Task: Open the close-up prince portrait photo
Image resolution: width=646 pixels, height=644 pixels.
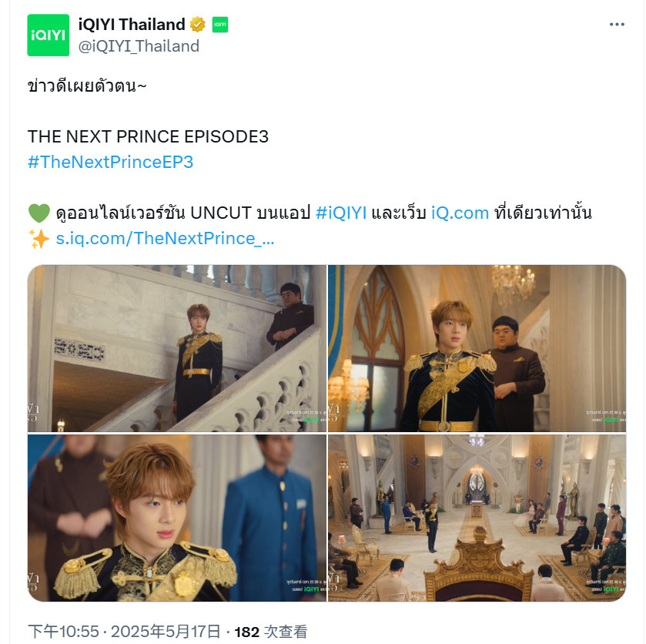Action: 177,518
